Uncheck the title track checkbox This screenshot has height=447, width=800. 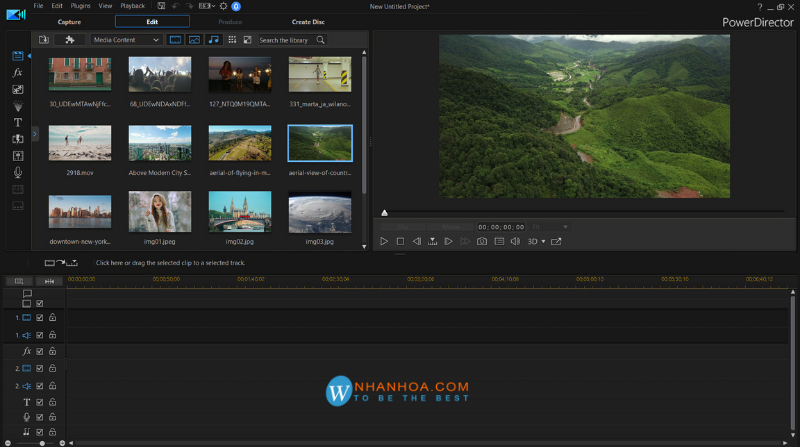(39, 402)
